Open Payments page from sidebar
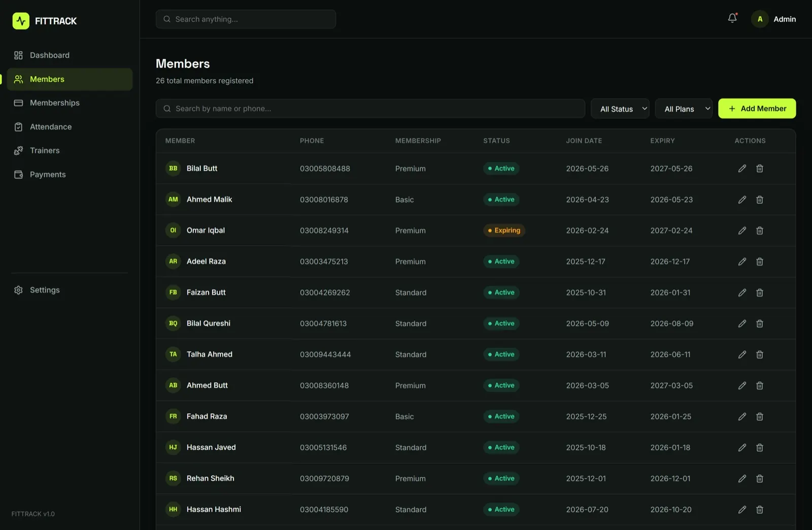 [70, 175]
